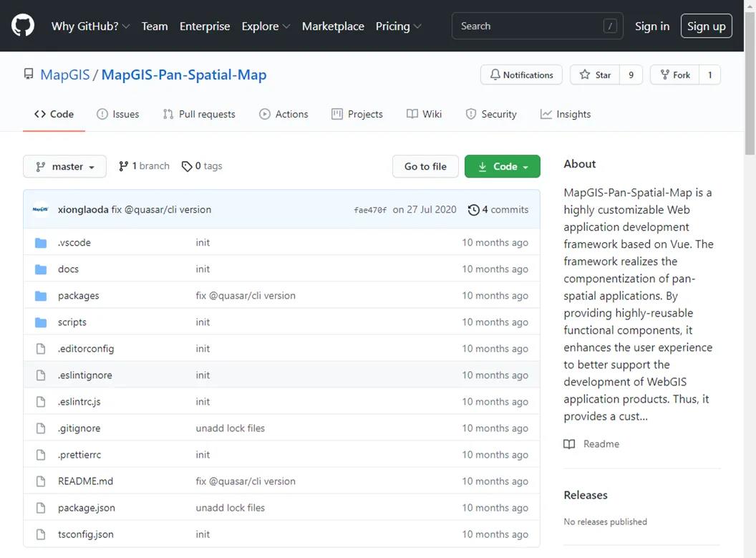Click the commits history clock icon

[x=473, y=210]
